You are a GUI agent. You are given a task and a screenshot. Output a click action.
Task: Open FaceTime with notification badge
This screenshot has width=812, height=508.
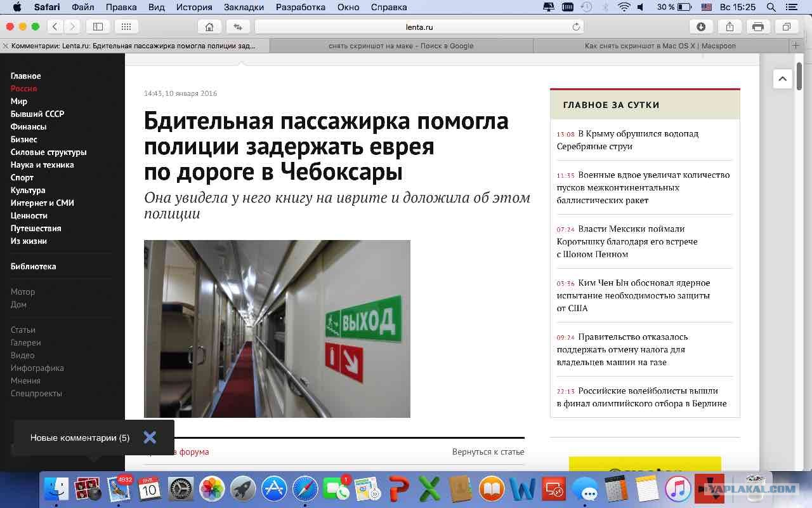coord(336,488)
